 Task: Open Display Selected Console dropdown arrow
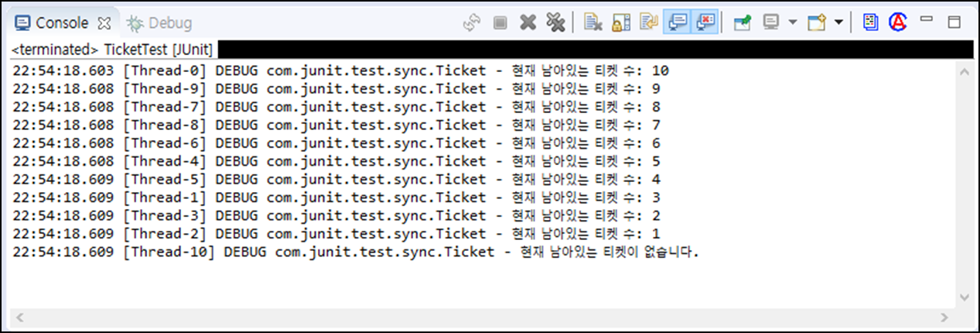(792, 23)
